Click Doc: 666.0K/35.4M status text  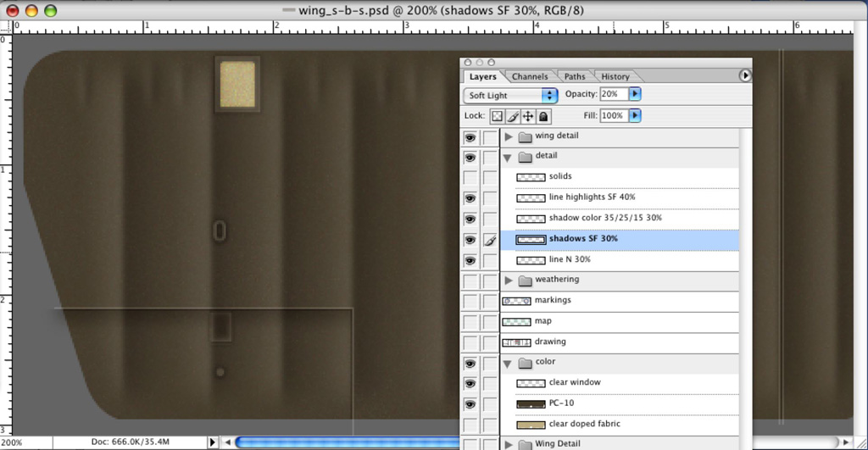click(x=130, y=442)
